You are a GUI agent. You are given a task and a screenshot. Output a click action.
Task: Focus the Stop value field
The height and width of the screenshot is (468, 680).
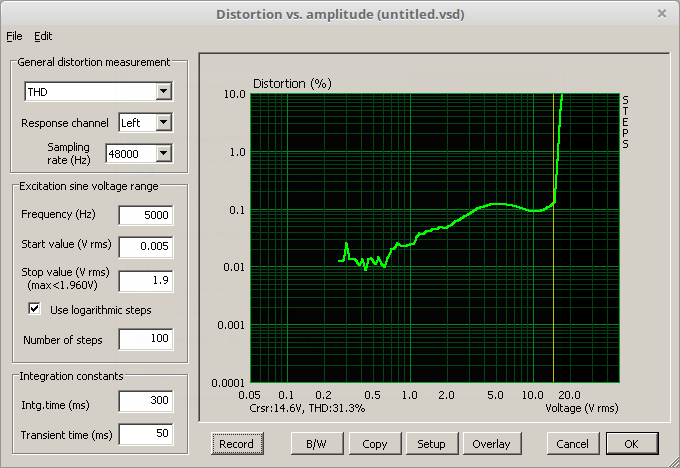click(145, 281)
